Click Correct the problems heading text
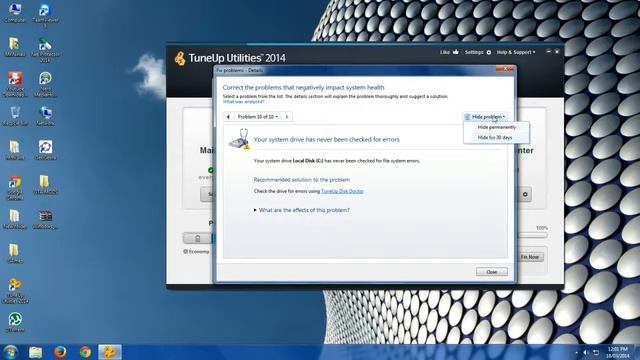The height and width of the screenshot is (360, 640). (x=303, y=87)
